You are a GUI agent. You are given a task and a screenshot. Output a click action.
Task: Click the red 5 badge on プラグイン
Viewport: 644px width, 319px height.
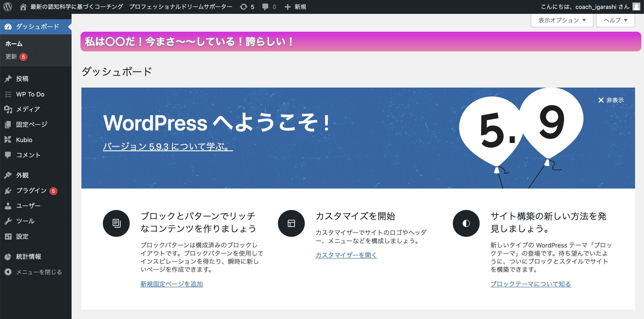click(x=53, y=191)
